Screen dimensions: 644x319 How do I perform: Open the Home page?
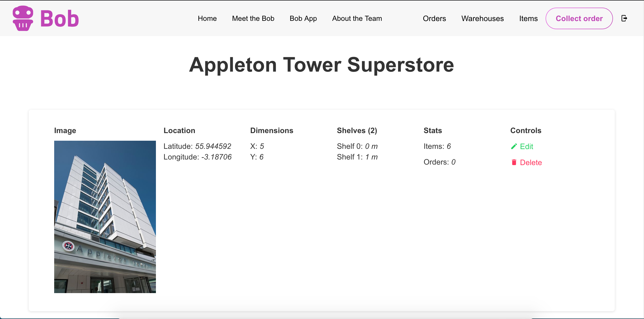click(x=207, y=19)
